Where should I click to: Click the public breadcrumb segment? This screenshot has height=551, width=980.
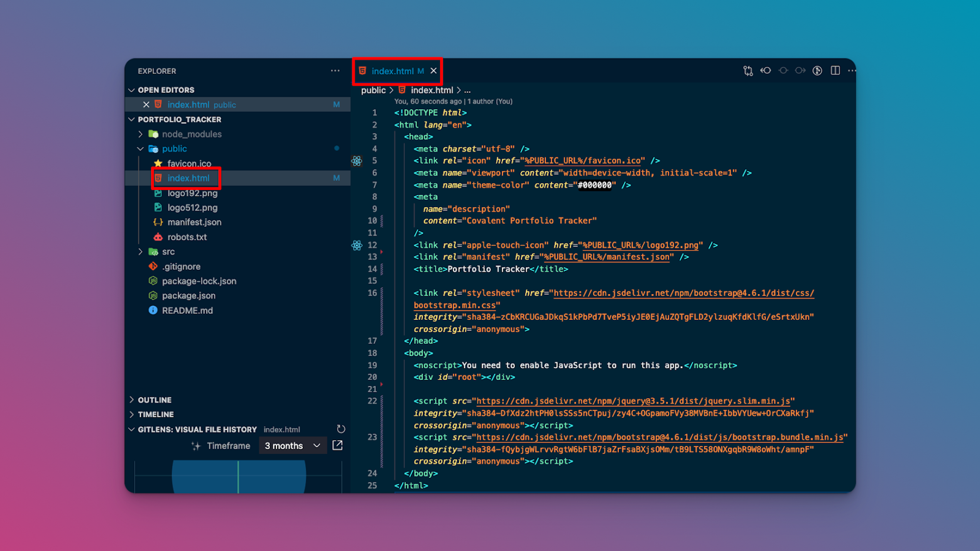(x=373, y=90)
